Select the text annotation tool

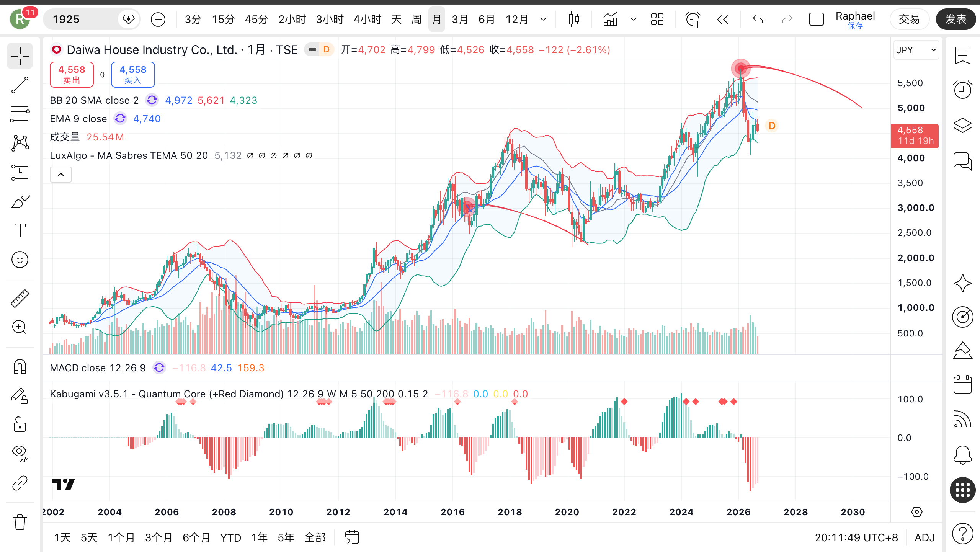point(20,230)
